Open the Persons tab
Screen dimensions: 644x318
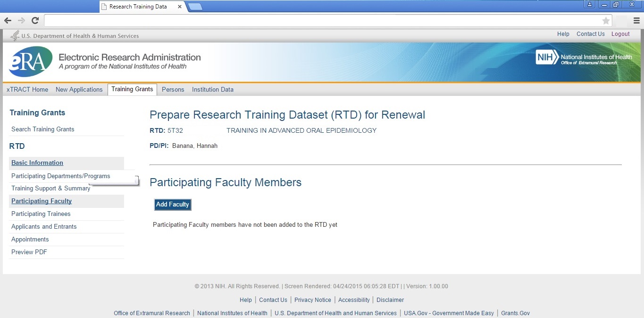click(x=173, y=89)
